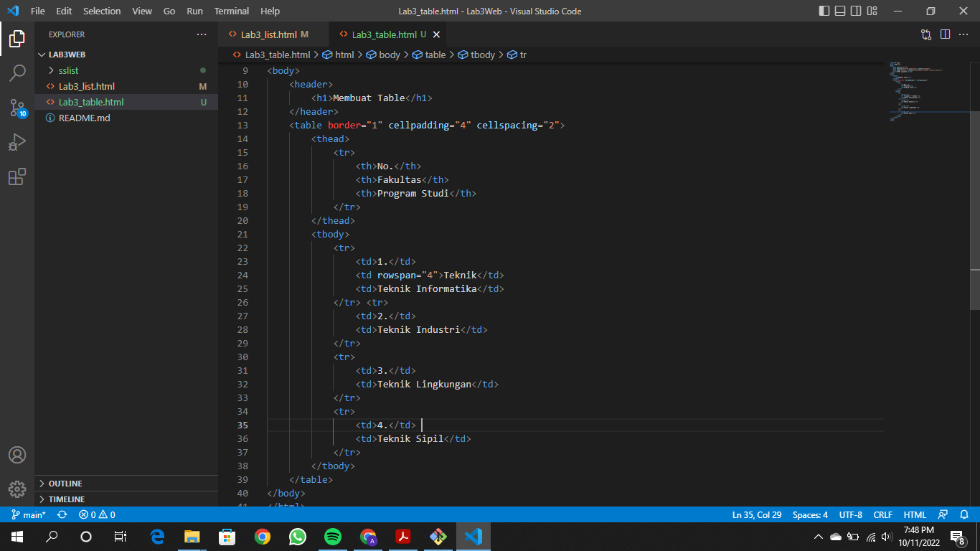Screen dimensions: 980x551
Task: Open Source Control view with 10 badge
Action: click(x=17, y=108)
